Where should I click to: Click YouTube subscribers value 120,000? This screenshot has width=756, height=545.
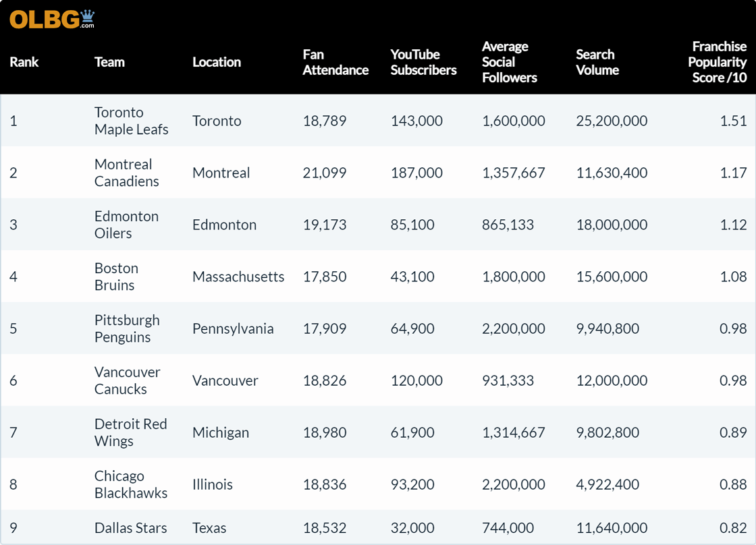pyautogui.click(x=416, y=380)
